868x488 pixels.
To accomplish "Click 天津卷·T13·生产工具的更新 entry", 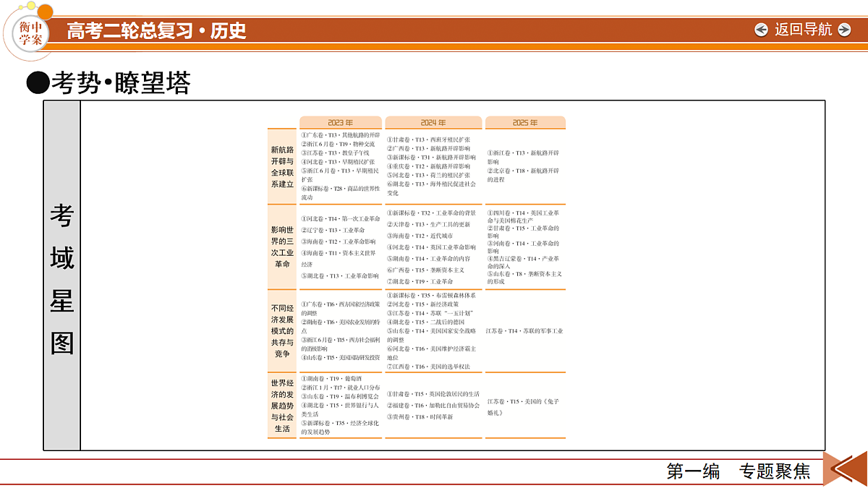I will [427, 225].
